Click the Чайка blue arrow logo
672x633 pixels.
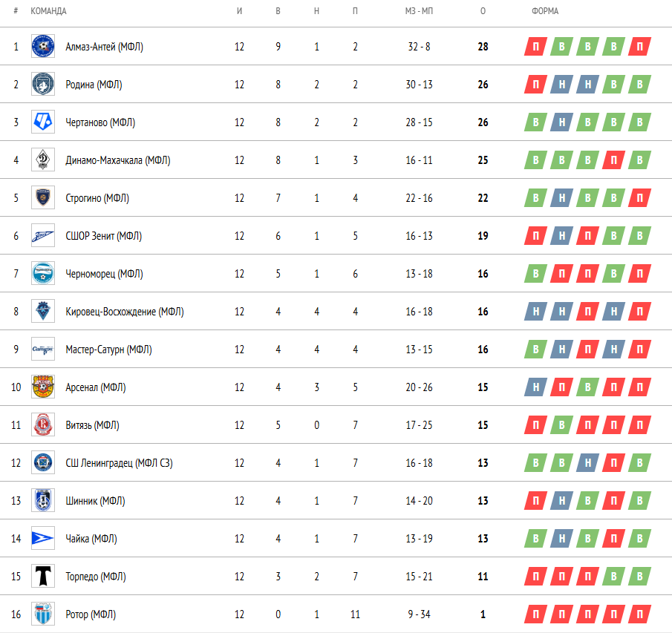pos(43,538)
